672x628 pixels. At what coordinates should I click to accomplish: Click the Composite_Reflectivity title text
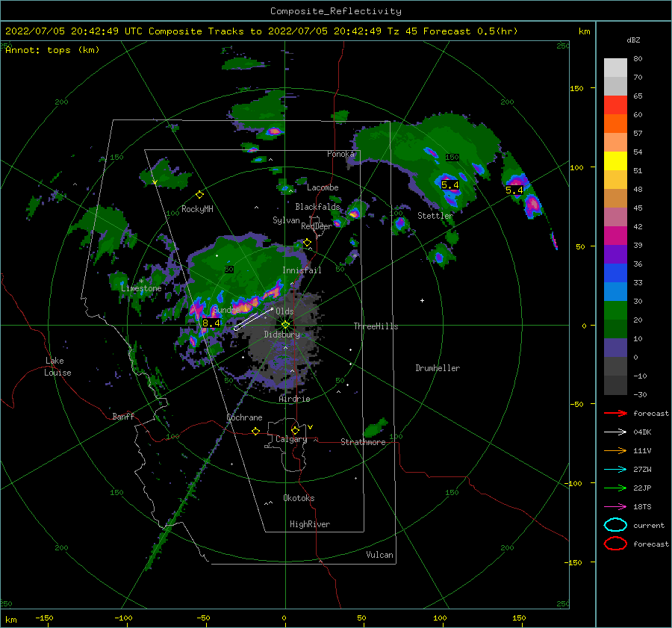click(335, 11)
